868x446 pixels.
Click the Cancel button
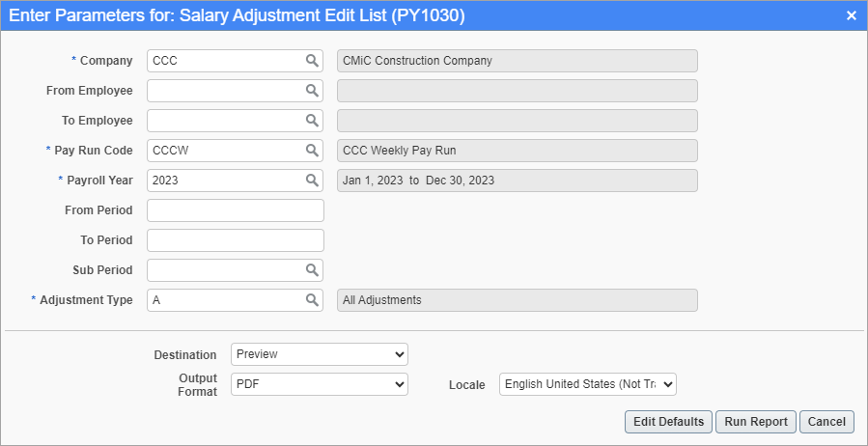827,422
